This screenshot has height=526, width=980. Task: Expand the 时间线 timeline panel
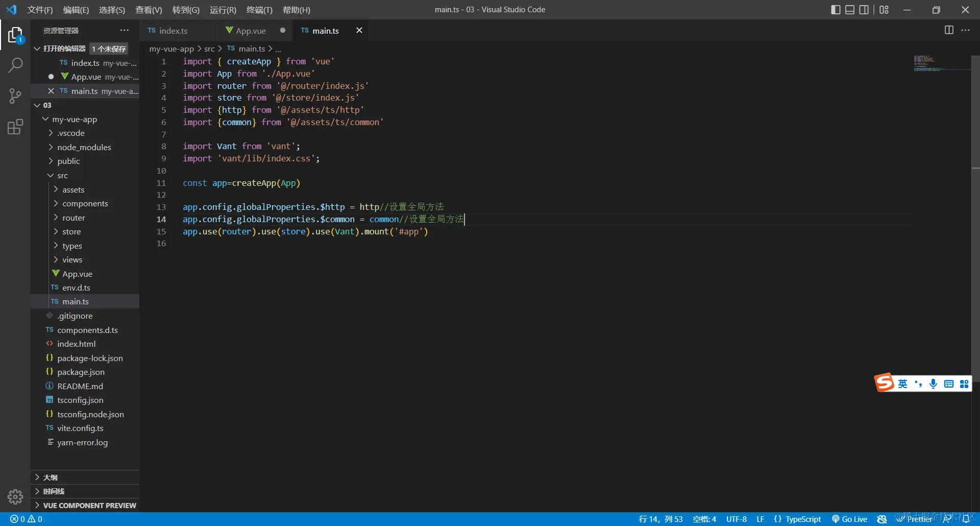click(85, 491)
